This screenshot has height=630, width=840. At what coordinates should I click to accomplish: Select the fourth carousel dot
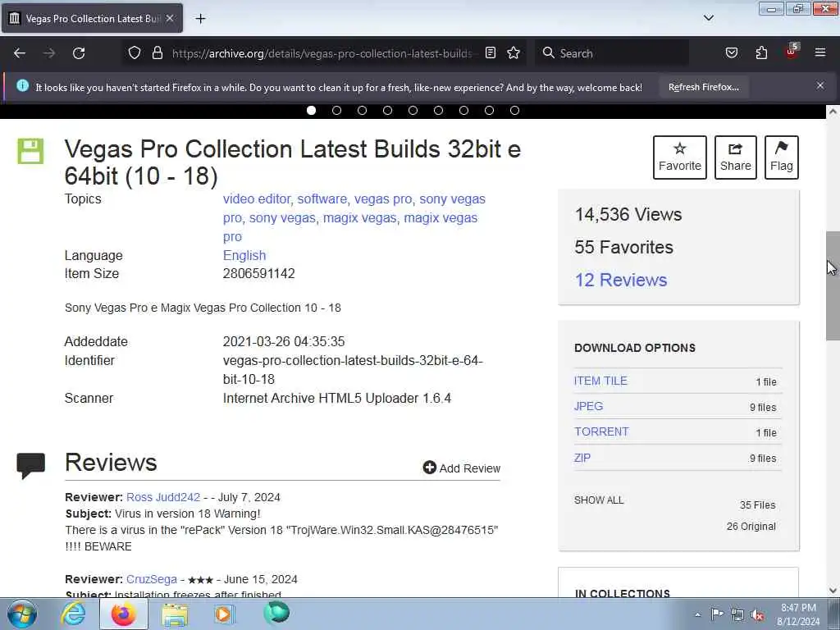387,111
